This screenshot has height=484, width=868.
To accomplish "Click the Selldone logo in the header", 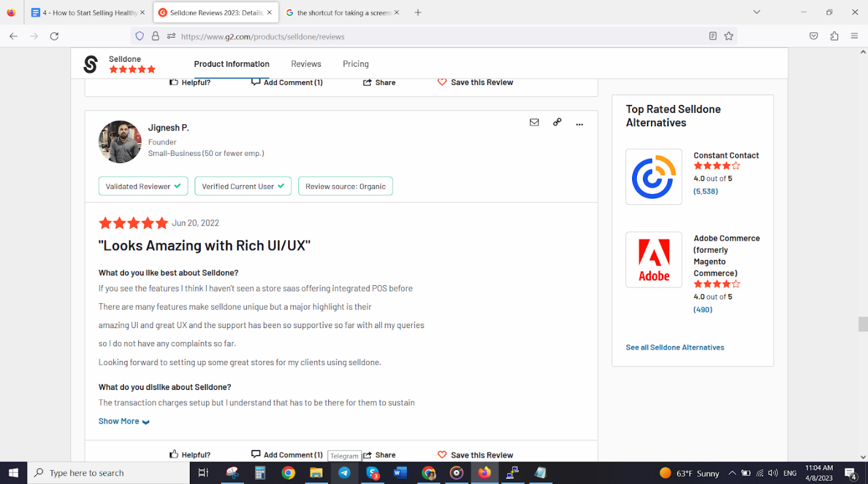I will pyautogui.click(x=90, y=64).
